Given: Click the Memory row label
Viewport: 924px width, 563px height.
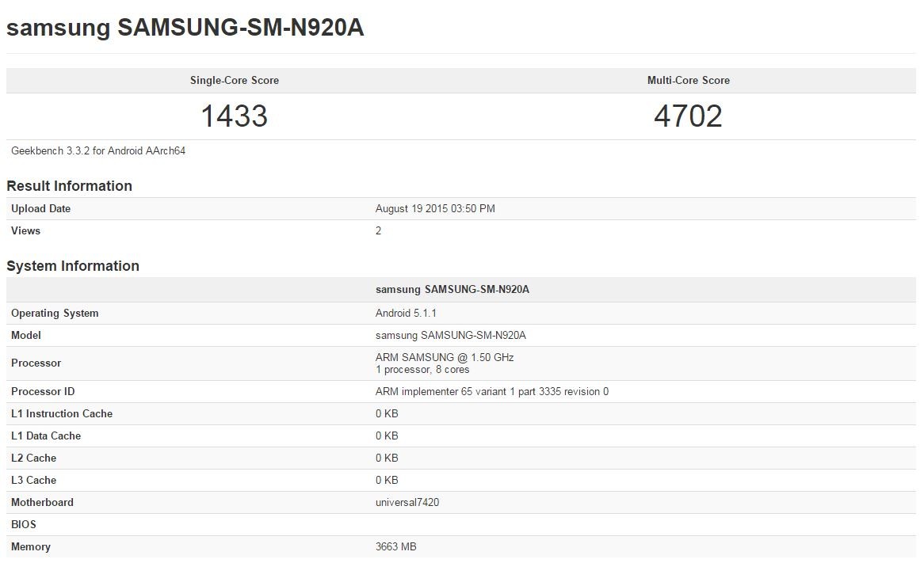Looking at the screenshot, I should coord(31,547).
